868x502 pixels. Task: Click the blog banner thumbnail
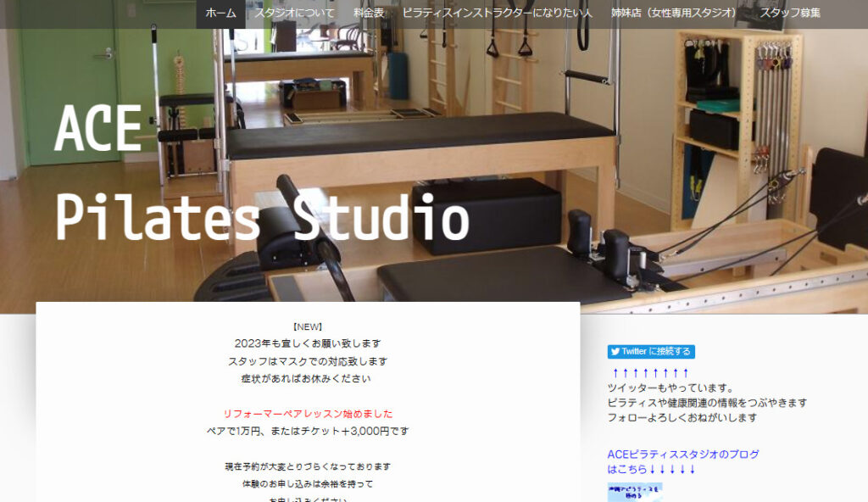click(635, 492)
